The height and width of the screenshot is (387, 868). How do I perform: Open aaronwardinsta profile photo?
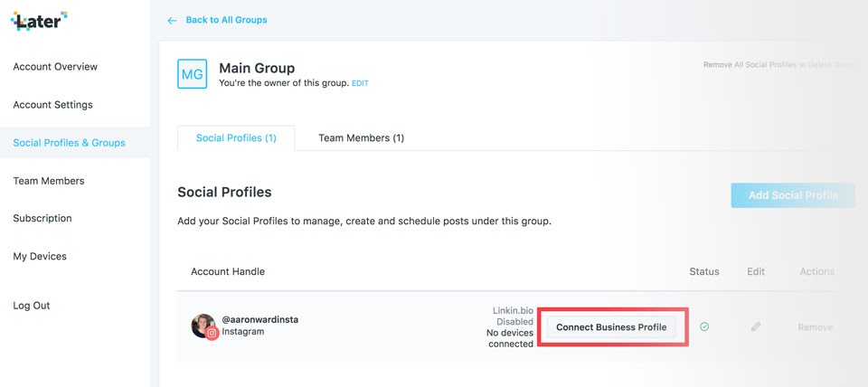pyautogui.click(x=203, y=326)
